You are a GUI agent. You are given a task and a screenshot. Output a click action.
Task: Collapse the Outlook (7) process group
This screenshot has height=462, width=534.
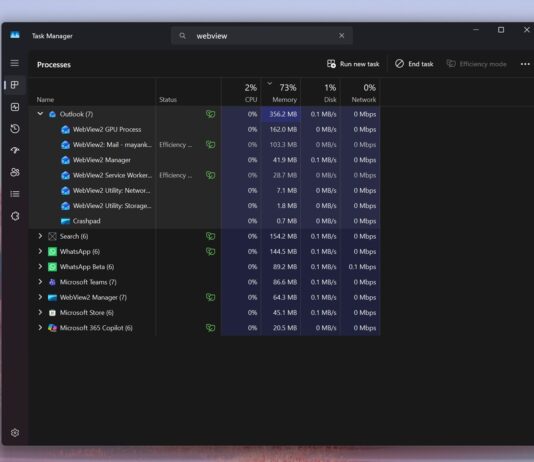coord(40,114)
